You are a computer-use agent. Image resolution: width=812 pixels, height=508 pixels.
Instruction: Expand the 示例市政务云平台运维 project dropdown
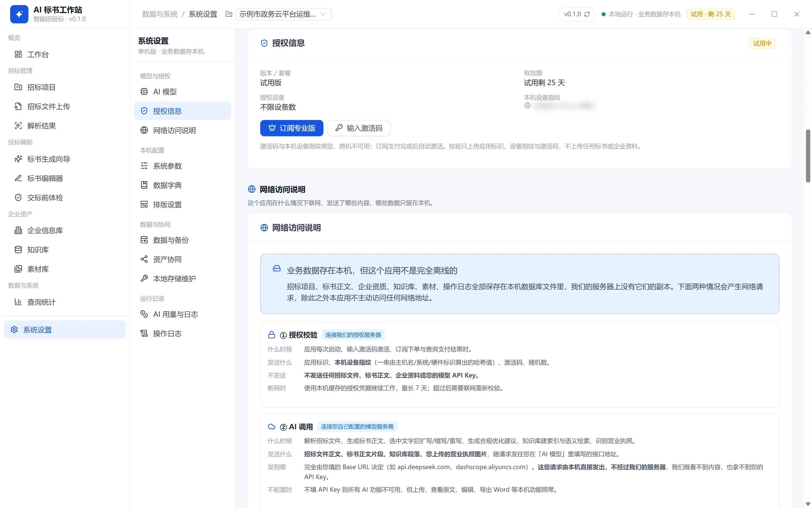[x=283, y=14]
